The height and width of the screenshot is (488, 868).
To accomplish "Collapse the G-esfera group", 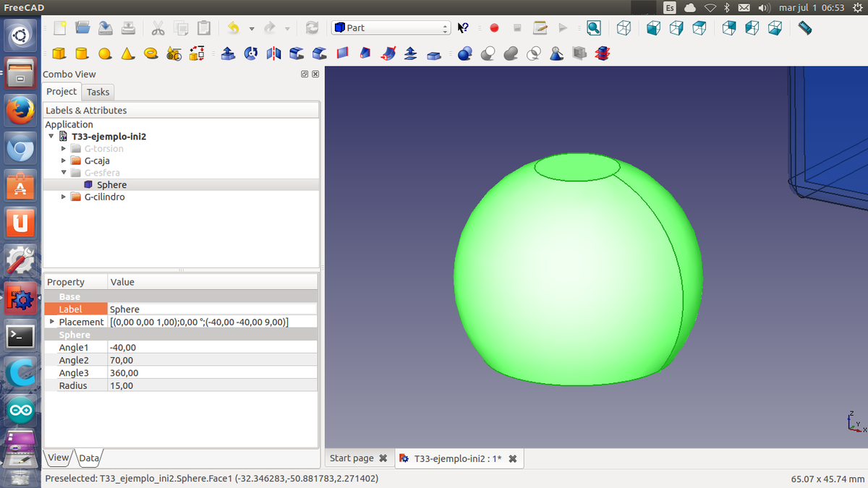I will click(64, 173).
